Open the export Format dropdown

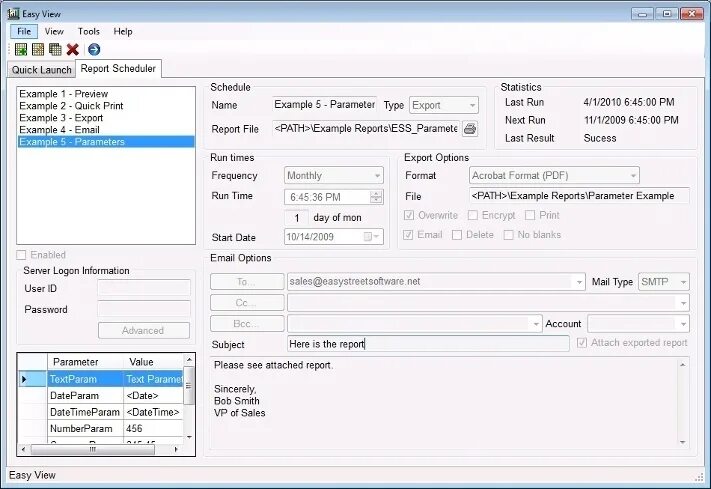click(x=633, y=176)
